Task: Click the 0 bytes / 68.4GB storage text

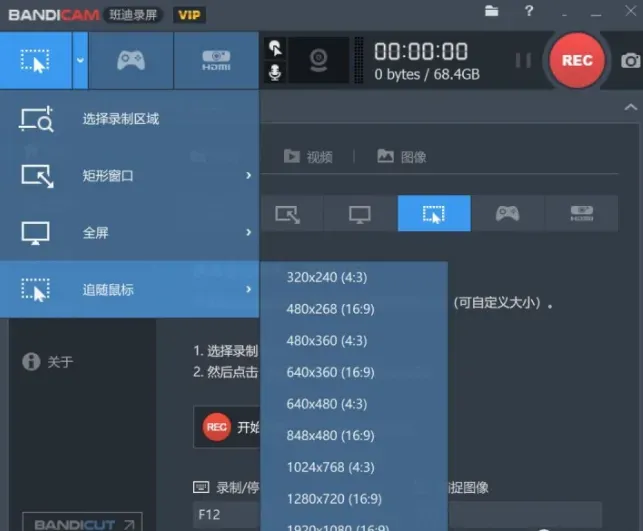Action: pos(426,75)
